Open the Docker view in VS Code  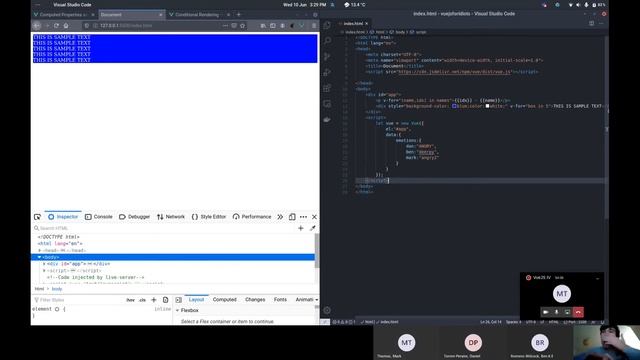[x=327, y=119]
